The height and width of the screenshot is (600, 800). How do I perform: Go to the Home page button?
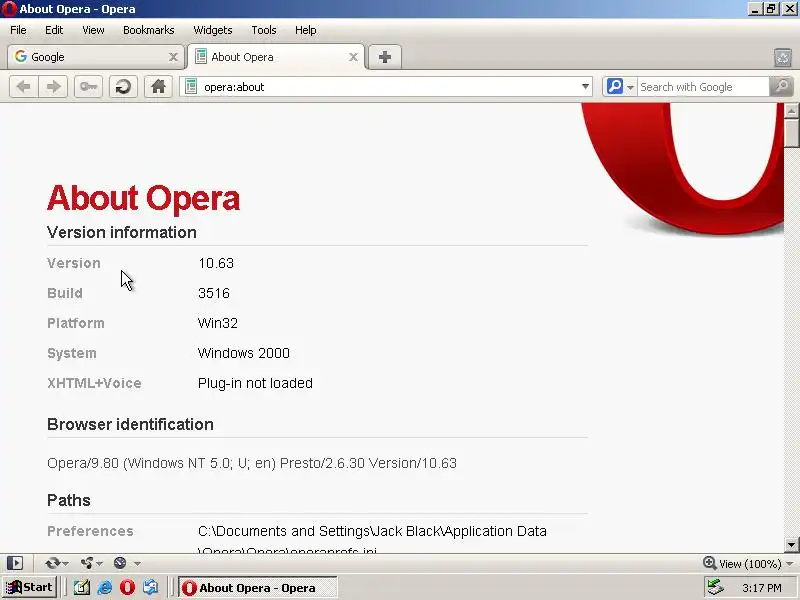click(x=158, y=87)
